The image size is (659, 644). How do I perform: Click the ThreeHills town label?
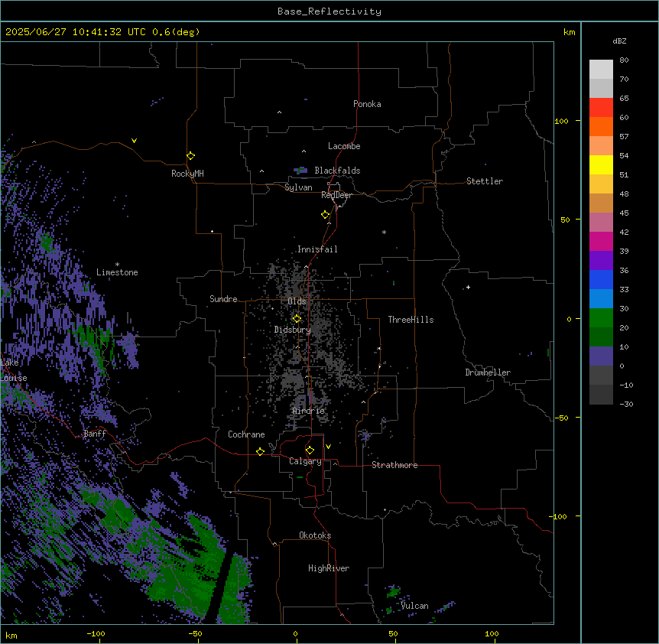pyautogui.click(x=411, y=320)
